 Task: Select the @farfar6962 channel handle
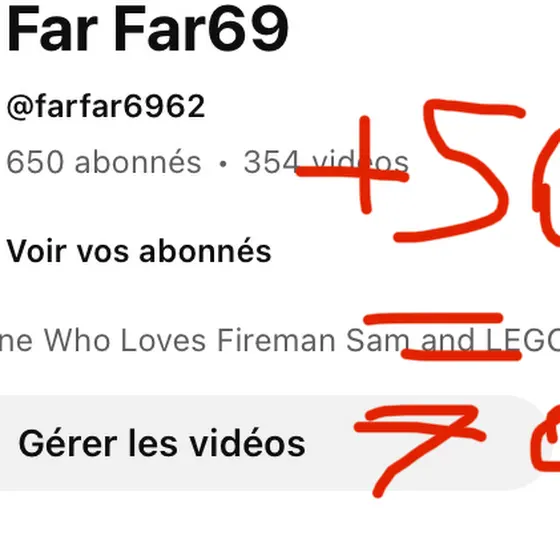pos(106,106)
